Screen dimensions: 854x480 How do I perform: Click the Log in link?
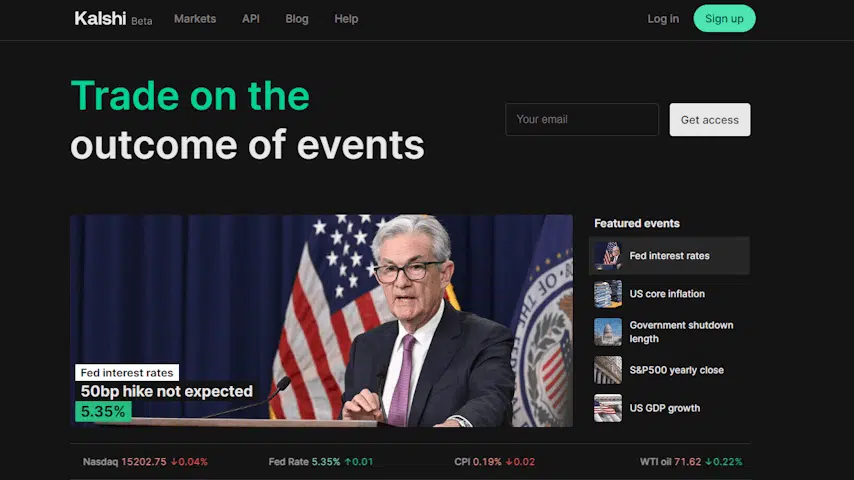pos(663,19)
